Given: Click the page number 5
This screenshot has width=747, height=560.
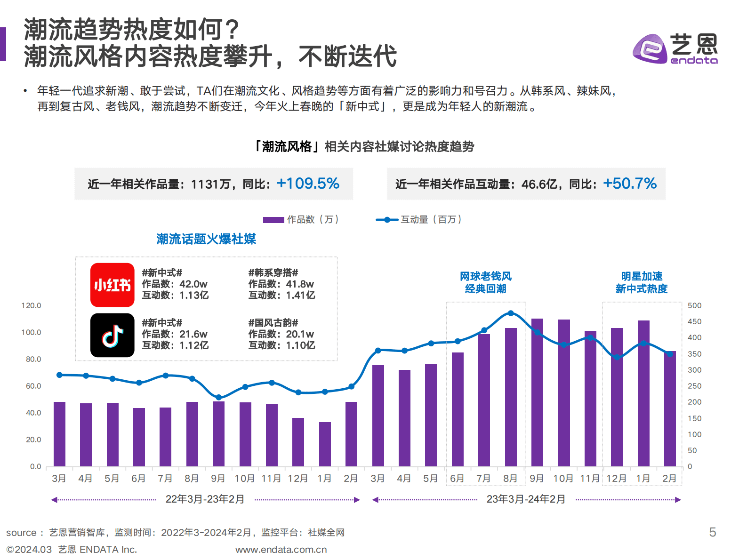Looking at the screenshot, I should [713, 532].
